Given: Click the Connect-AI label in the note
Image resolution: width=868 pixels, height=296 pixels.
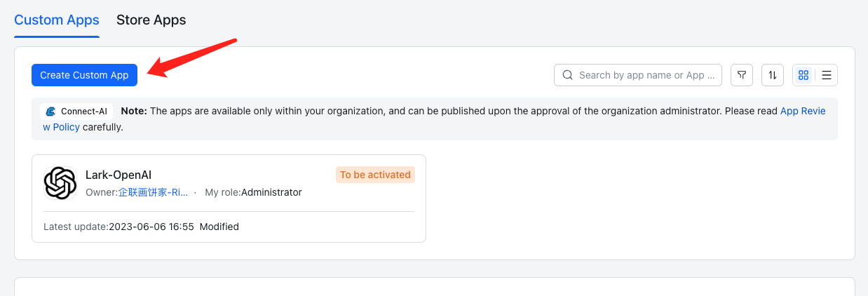Looking at the screenshot, I should [x=83, y=111].
